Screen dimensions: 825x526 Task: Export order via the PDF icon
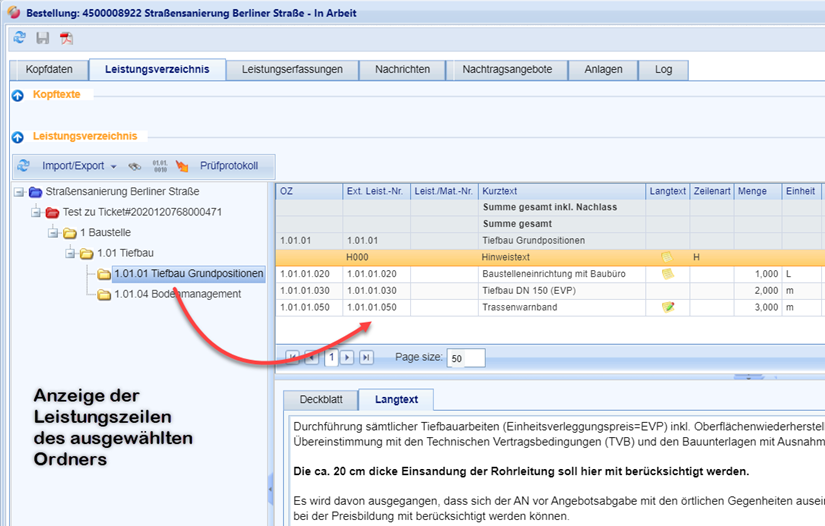click(x=67, y=38)
